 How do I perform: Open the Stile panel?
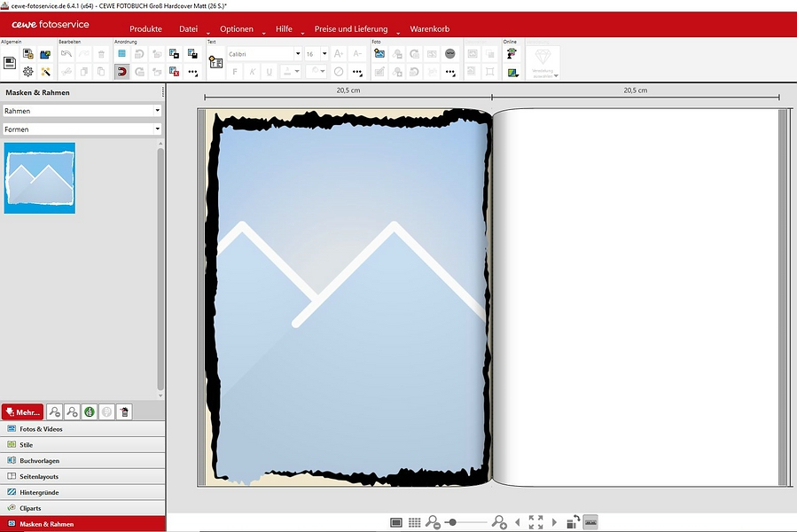point(82,444)
